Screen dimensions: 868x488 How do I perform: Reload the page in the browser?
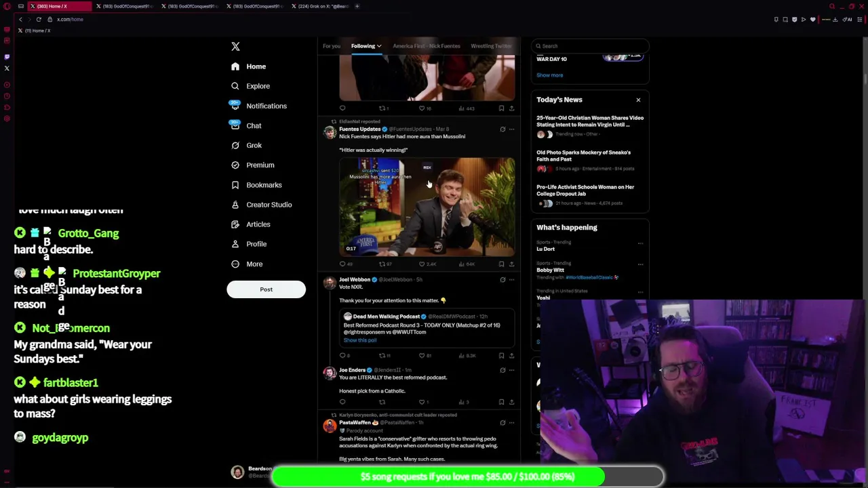click(x=39, y=19)
